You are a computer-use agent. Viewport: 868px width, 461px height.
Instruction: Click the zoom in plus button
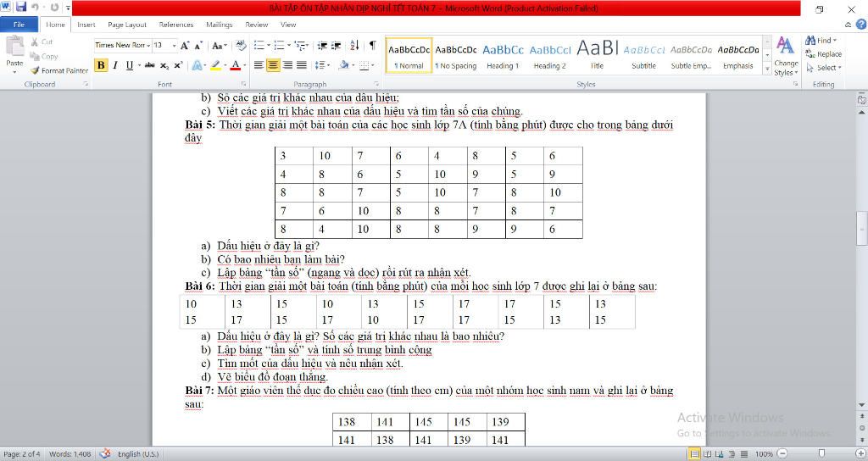(860, 454)
